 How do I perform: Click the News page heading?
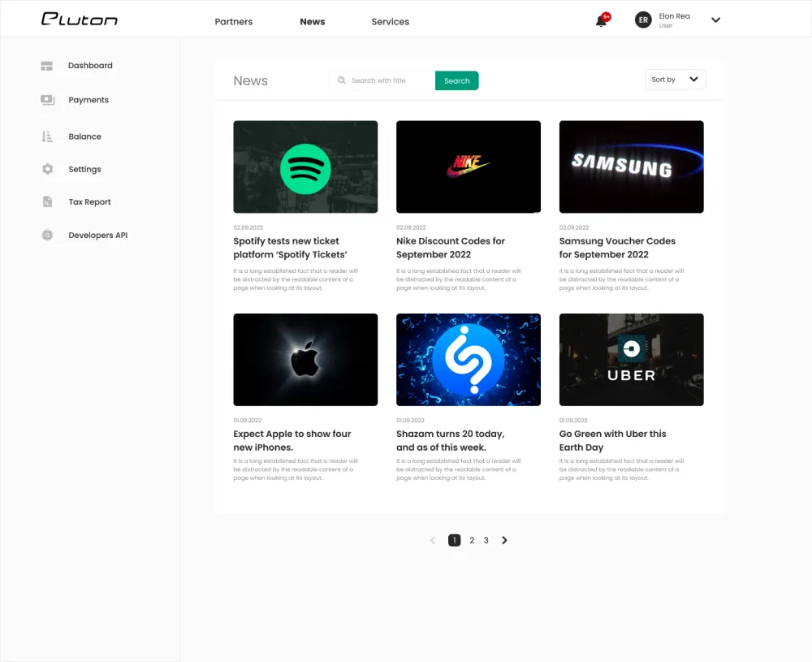pyautogui.click(x=251, y=80)
